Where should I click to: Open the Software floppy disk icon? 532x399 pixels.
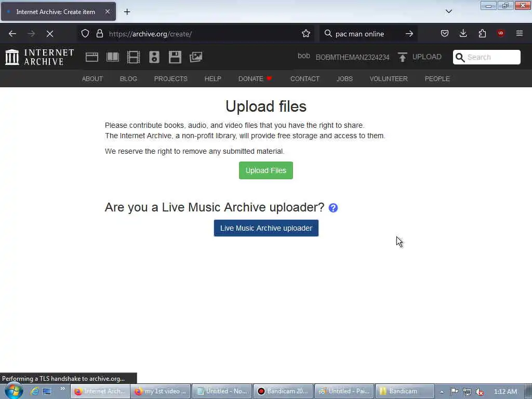[175, 57]
